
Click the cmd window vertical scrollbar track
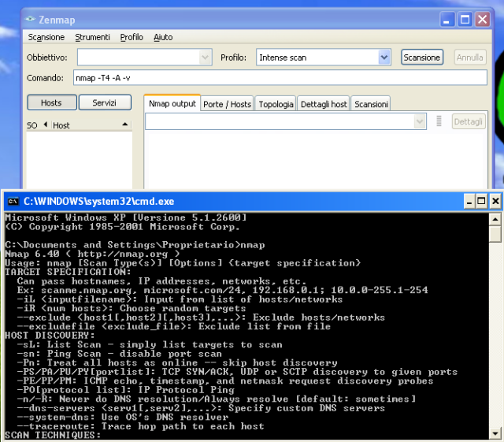[x=495, y=331]
